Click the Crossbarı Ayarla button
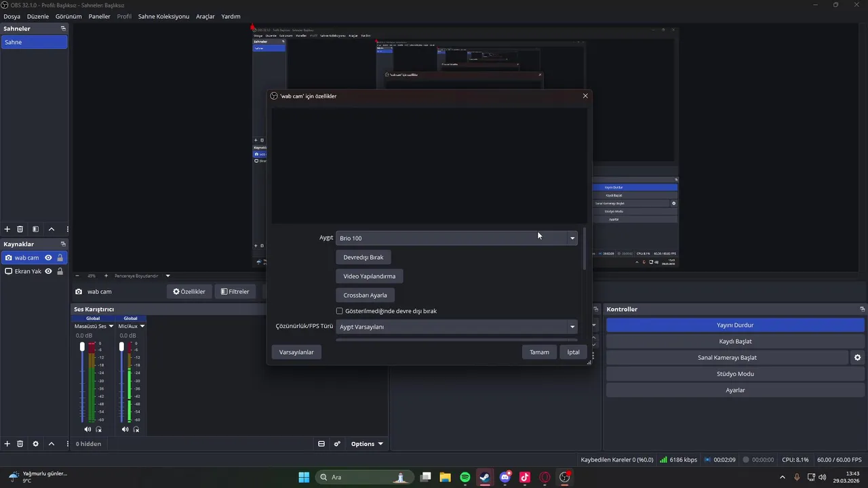 click(366, 295)
